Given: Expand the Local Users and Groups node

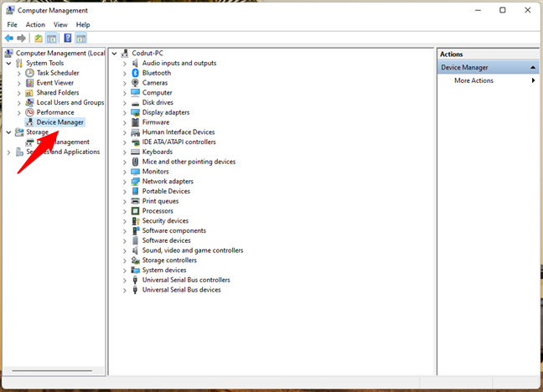Looking at the screenshot, I should 19,103.
